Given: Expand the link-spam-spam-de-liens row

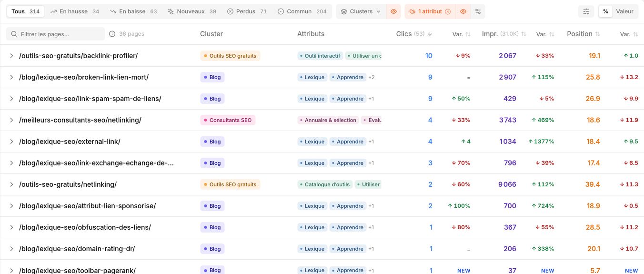Looking at the screenshot, I should (x=11, y=99).
